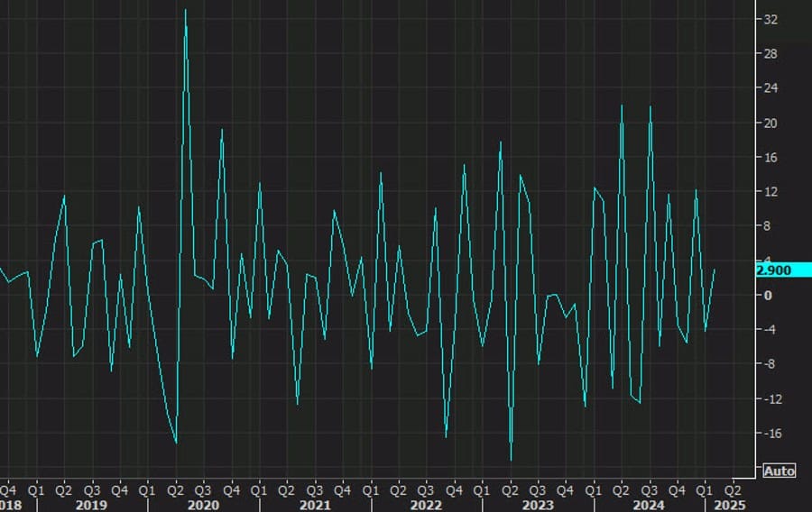Click the 0 y-axis label

tap(768, 296)
